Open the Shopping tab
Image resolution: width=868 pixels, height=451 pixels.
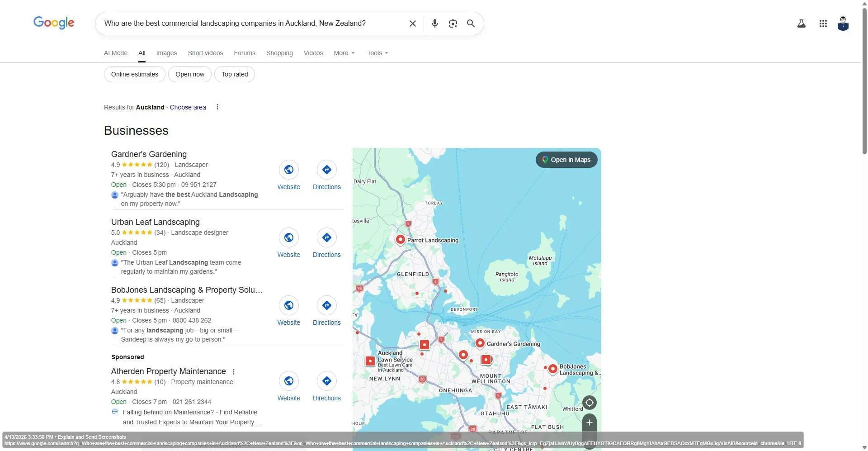(x=279, y=53)
